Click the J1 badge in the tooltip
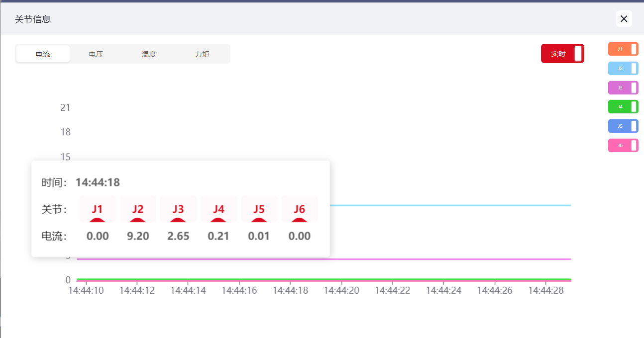Viewport: 644px width, 338px height. 98,209
